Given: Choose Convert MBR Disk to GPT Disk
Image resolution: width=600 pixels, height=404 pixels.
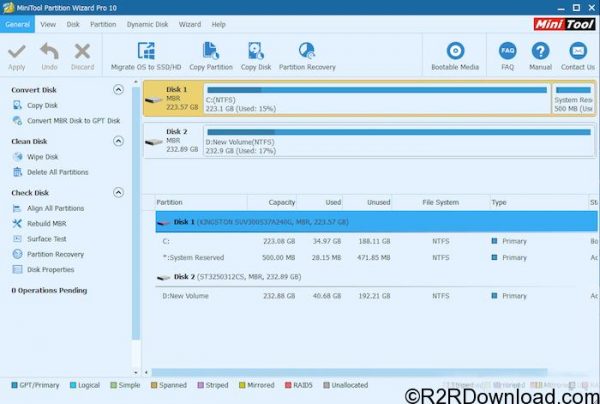Looking at the screenshot, I should click(x=73, y=121).
